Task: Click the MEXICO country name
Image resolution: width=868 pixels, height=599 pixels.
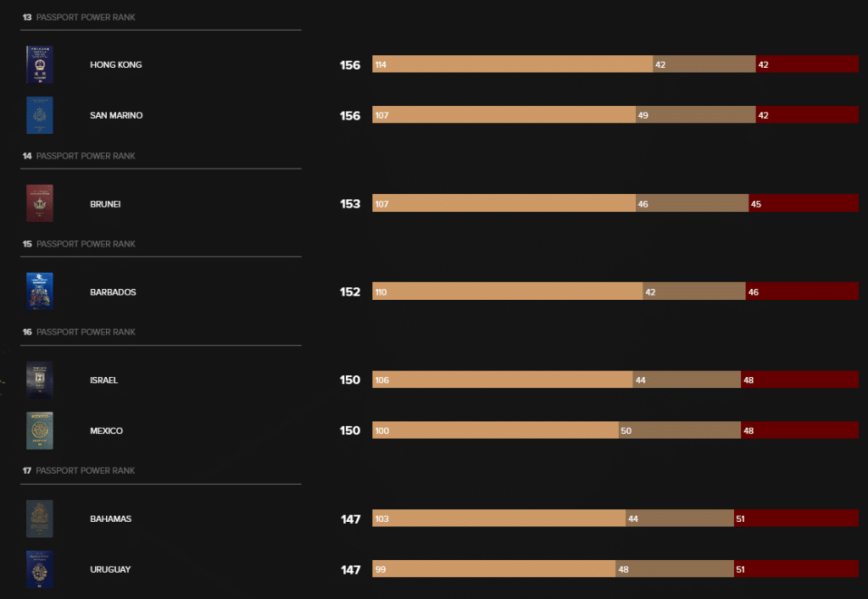Action: click(106, 431)
